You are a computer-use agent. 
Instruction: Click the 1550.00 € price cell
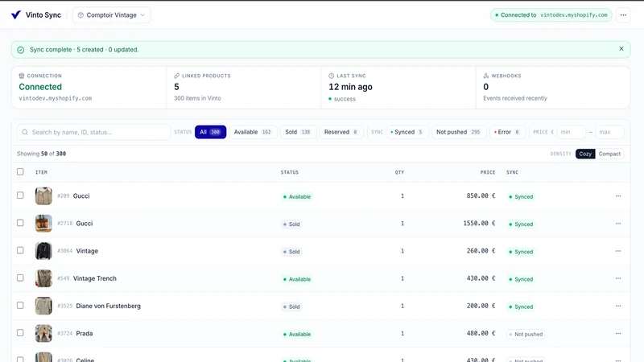[479, 224]
